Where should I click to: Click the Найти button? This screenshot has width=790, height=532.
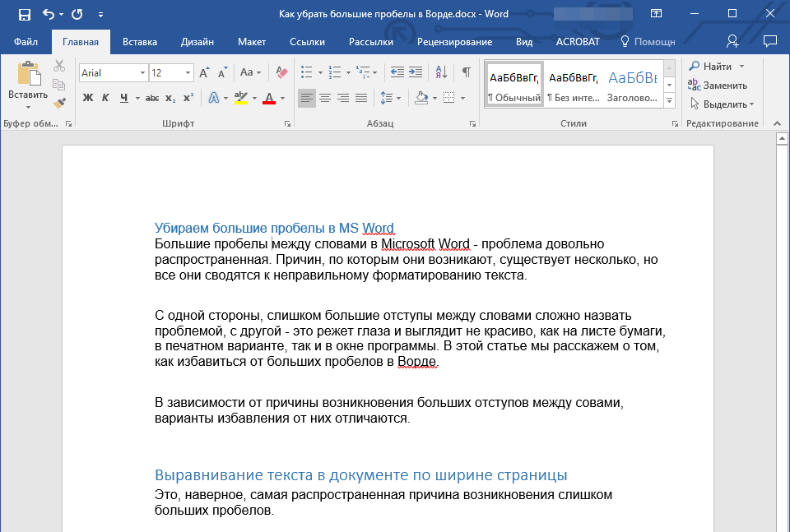point(711,66)
